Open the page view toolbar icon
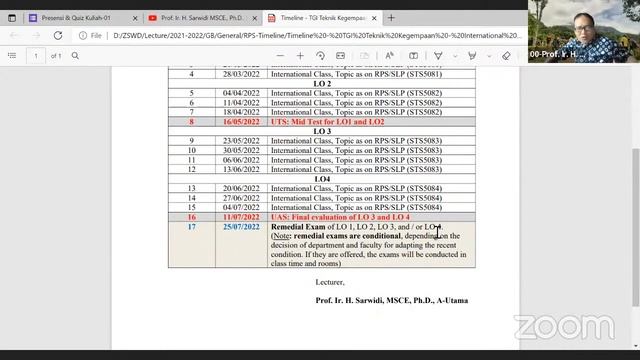This screenshot has height=360, width=640. point(364,56)
